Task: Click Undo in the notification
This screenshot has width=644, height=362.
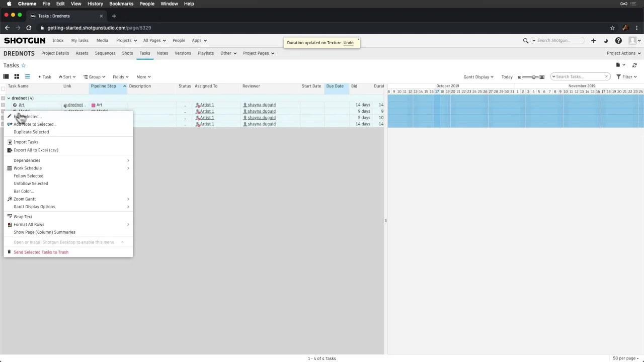Action: coord(348,43)
